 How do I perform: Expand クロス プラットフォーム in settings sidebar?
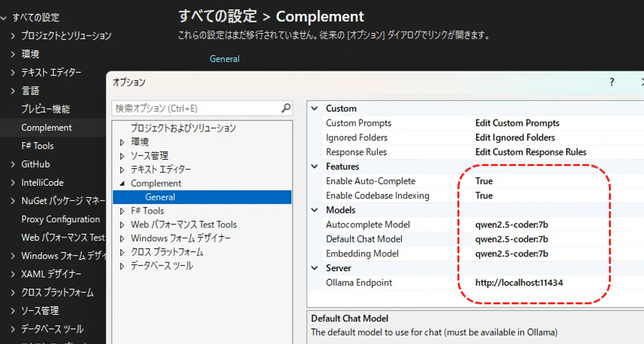coord(13,292)
